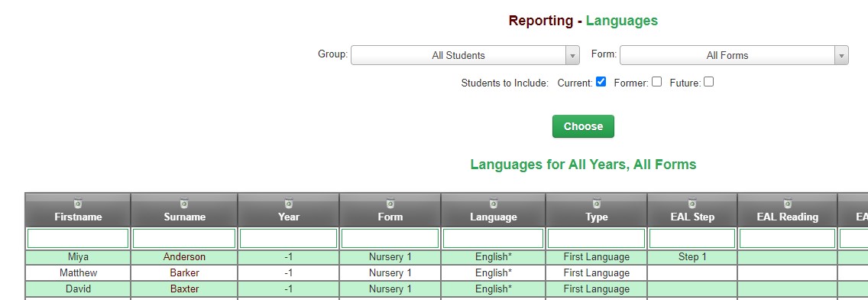Click the green Choose button
Viewport: 868px width, 300px height.
(583, 126)
